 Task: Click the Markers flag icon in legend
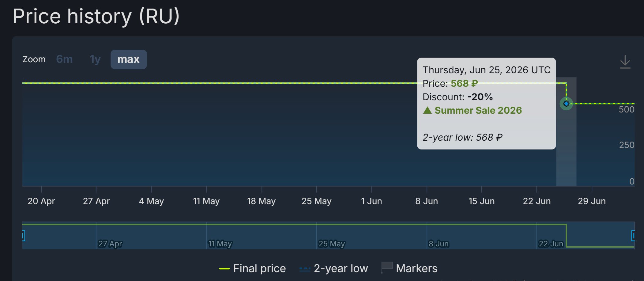pyautogui.click(x=387, y=268)
